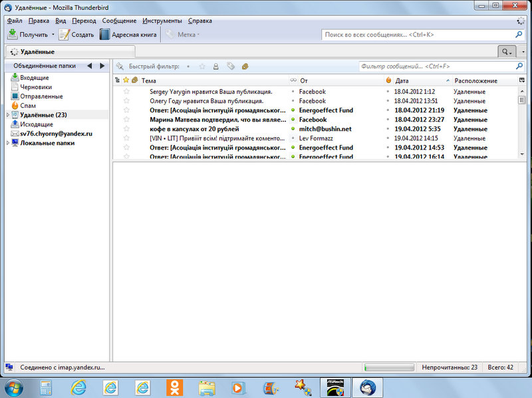Sort messages by the Дата column
This screenshot has width=532, height=398.
tap(423, 80)
